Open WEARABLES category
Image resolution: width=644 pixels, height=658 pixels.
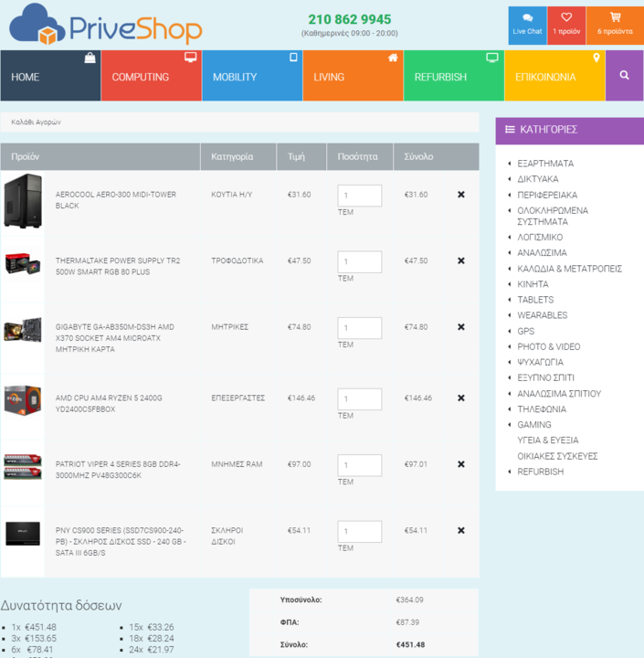[x=542, y=315]
